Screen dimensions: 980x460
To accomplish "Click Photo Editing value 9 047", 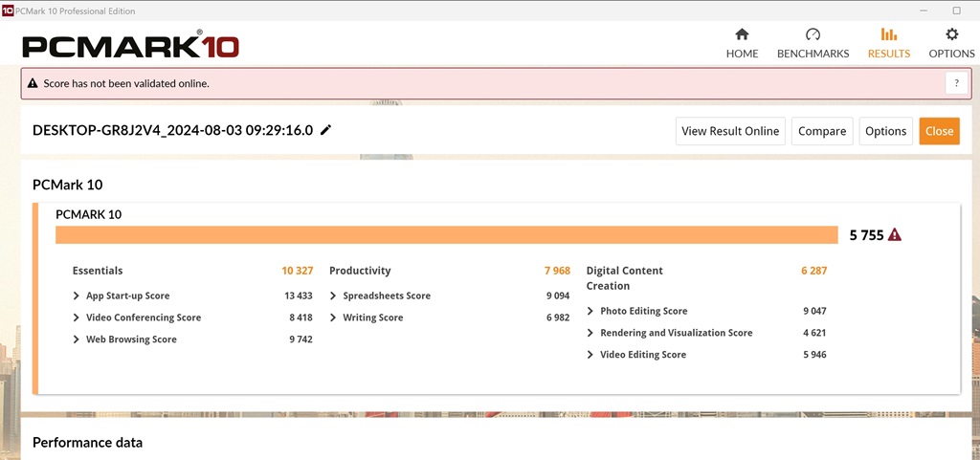I will [814, 311].
